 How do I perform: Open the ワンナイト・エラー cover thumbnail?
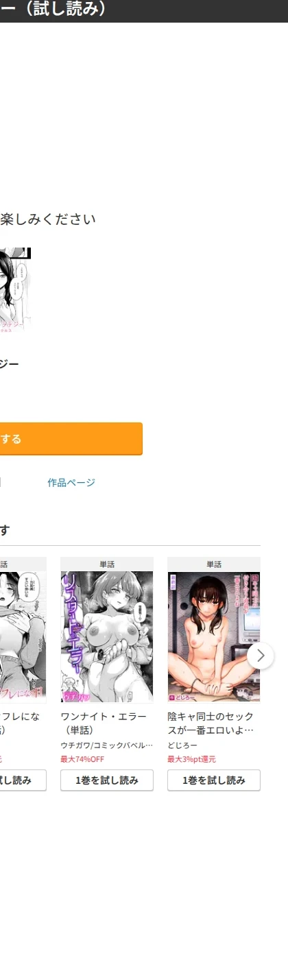[107, 636]
